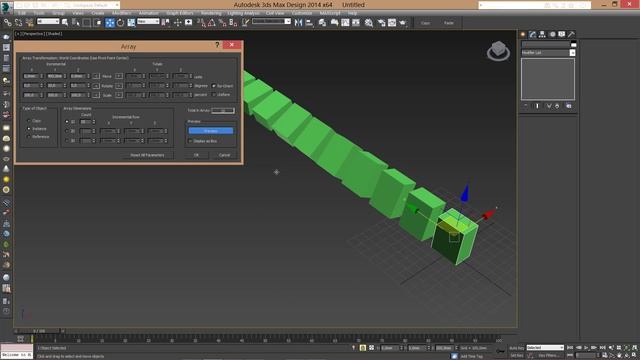The height and width of the screenshot is (360, 640).
Task: Open the Rendering menu
Action: coord(211,13)
